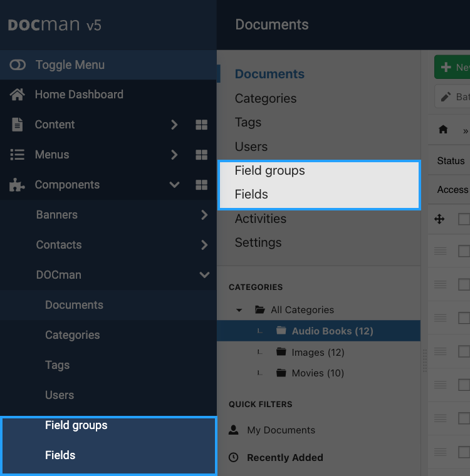Open Users in the left sidebar
470x476 pixels.
pyautogui.click(x=60, y=395)
